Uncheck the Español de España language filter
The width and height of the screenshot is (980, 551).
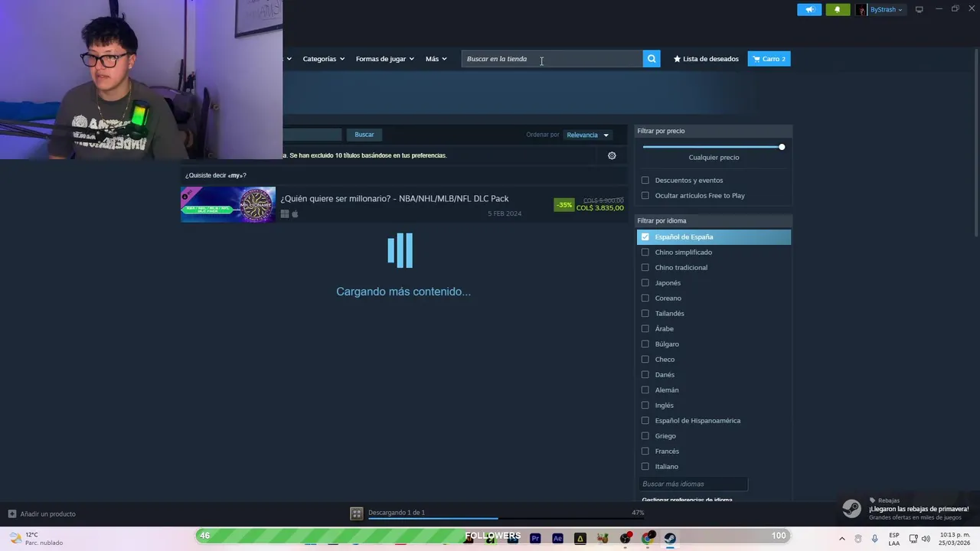click(645, 236)
